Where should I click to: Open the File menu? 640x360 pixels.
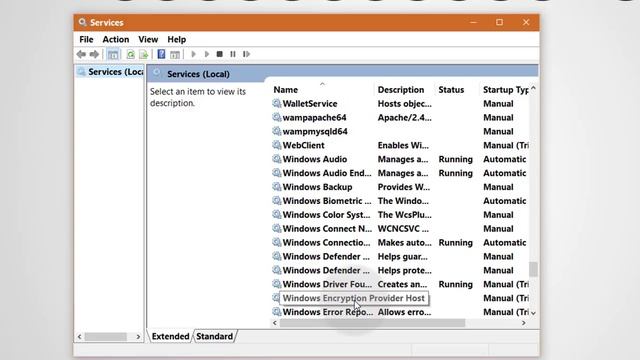[86, 39]
